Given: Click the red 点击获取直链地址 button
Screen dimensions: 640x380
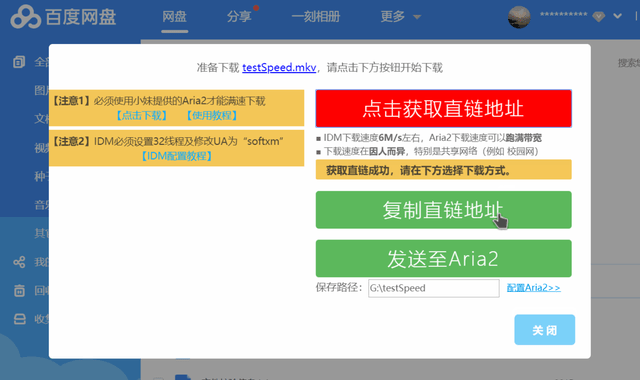Looking at the screenshot, I should pyautogui.click(x=444, y=109).
